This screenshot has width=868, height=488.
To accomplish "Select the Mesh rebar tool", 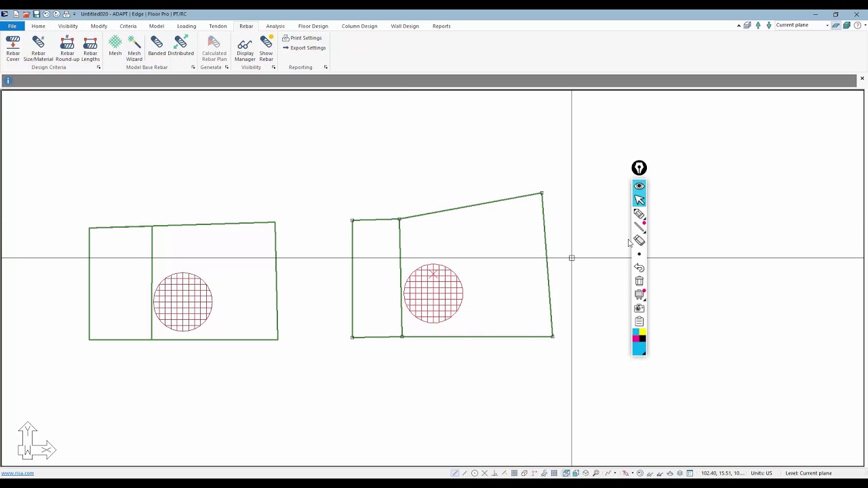I will pyautogui.click(x=115, y=46).
